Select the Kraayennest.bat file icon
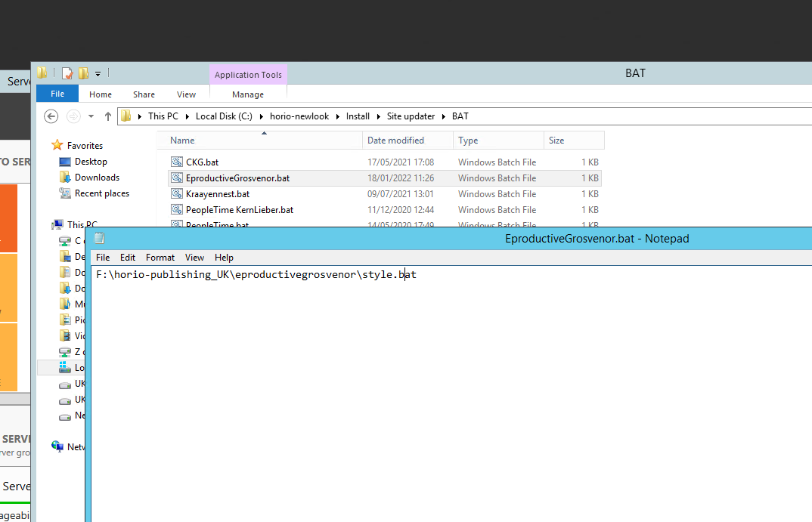This screenshot has height=522, width=812. click(x=177, y=194)
